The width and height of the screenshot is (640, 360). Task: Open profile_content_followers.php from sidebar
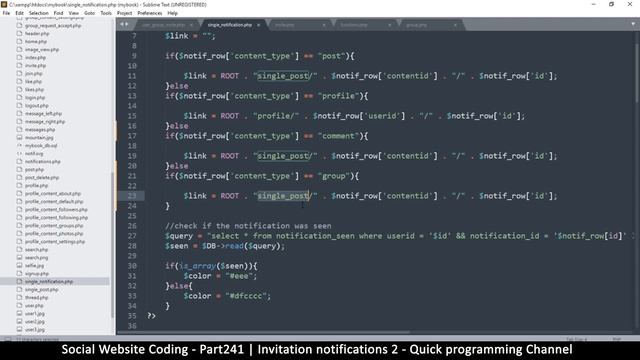[x=56, y=209]
